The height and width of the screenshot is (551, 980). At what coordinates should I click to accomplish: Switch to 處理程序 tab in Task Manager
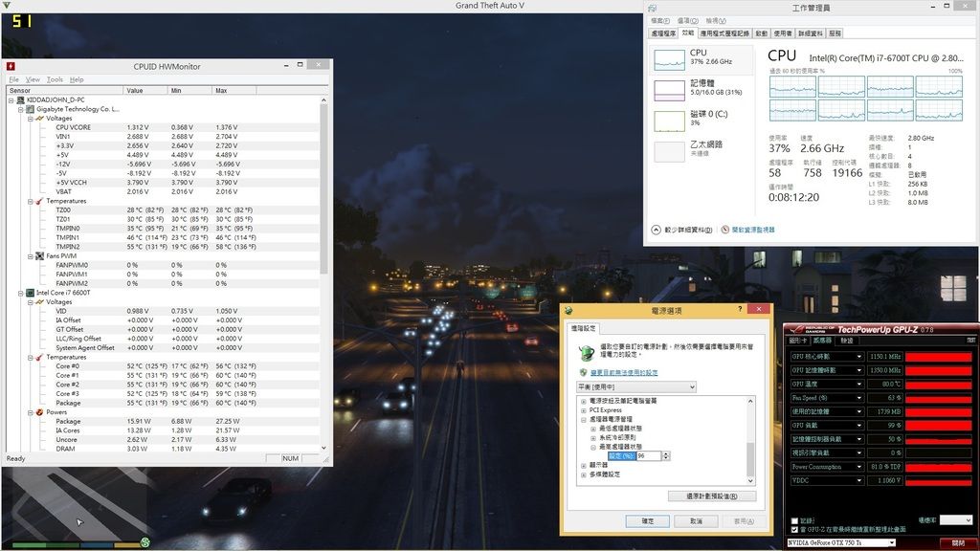663,33
